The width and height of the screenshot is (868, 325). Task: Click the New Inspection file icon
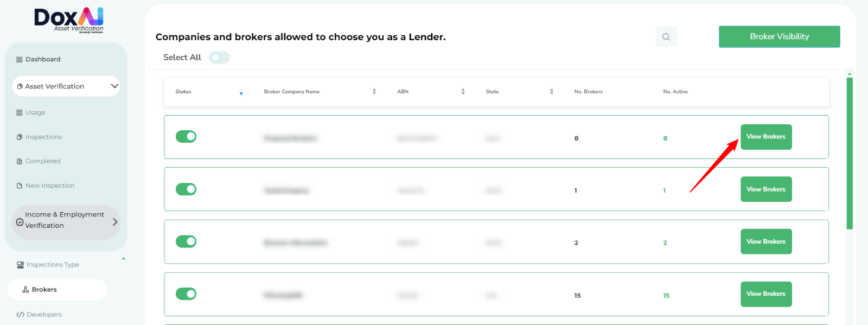click(20, 186)
